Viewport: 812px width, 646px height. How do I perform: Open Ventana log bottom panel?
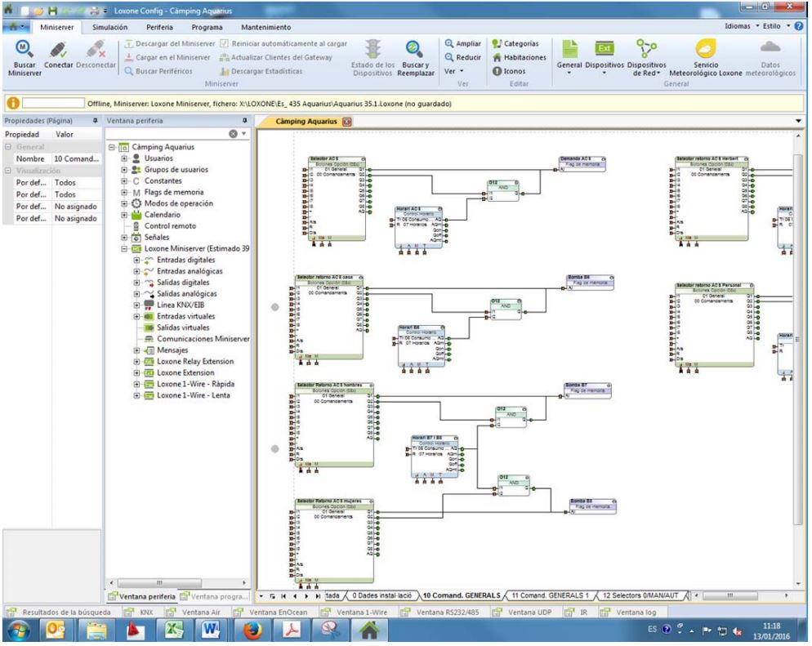tap(629, 613)
